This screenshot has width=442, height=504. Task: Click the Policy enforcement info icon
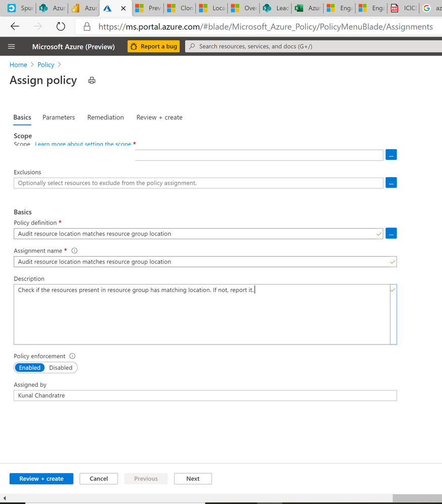[x=72, y=356]
